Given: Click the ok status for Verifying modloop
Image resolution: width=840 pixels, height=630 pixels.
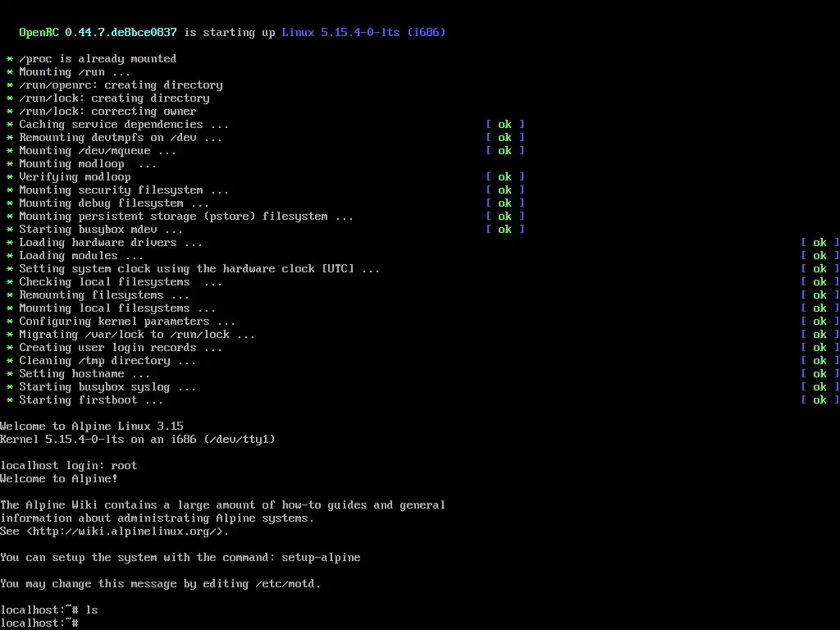Looking at the screenshot, I should (504, 177).
